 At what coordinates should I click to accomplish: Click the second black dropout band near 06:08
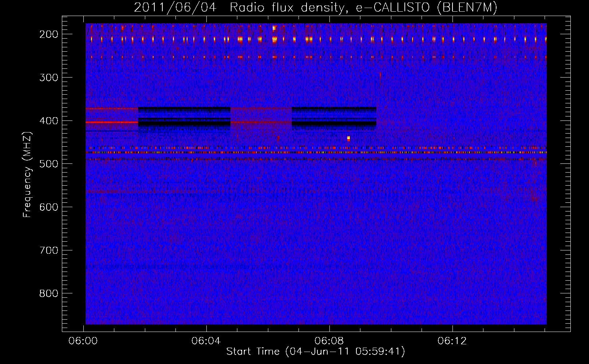334,119
